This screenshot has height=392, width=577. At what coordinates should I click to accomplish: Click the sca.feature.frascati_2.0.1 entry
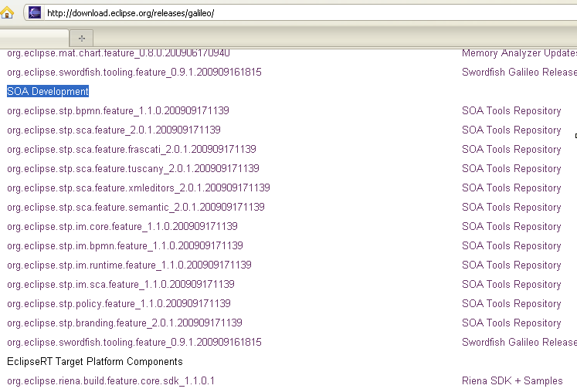131,150
